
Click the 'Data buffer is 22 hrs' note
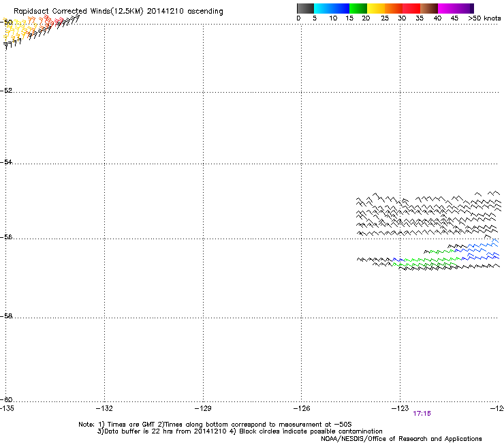tap(240, 431)
